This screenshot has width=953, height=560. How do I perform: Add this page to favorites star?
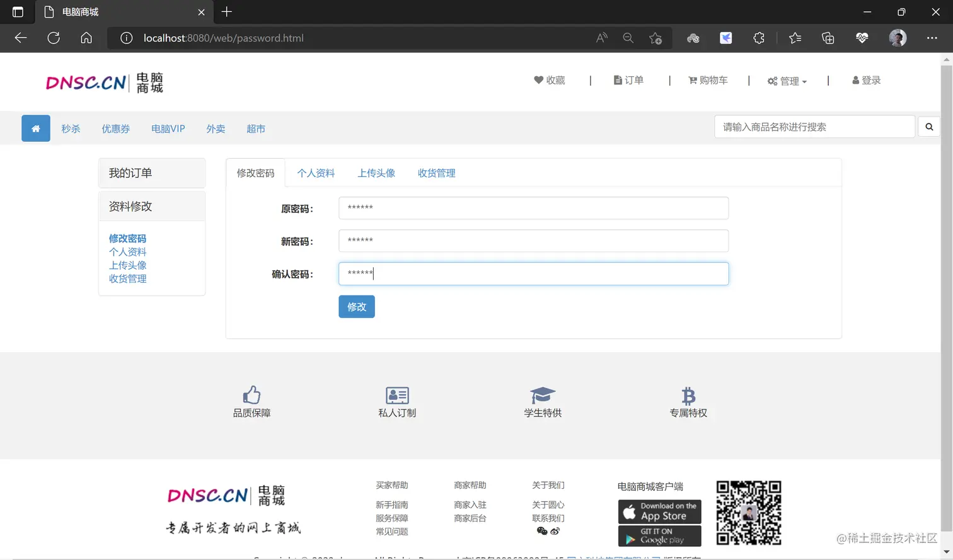656,38
